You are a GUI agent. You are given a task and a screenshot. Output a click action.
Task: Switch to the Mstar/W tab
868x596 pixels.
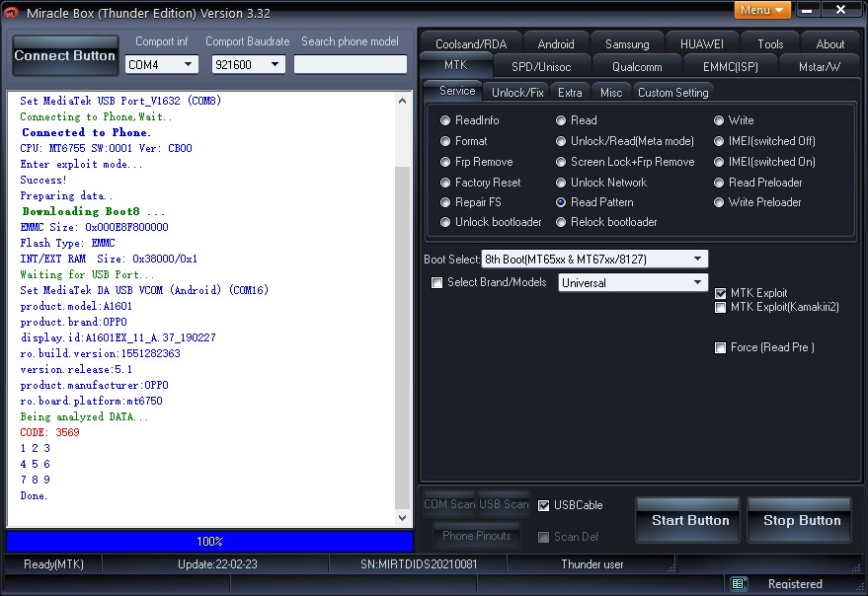tap(820, 67)
